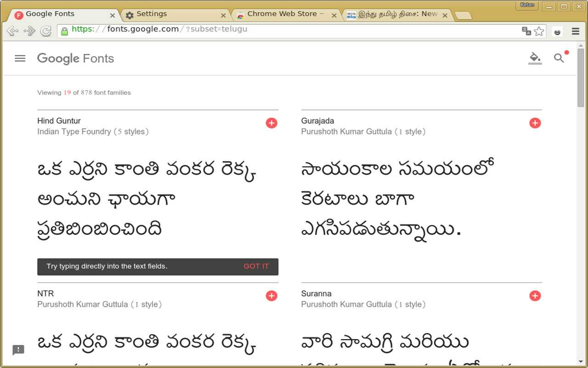588x368 pixels.
Task: Open the Google Fonts navigation menu
Action: [19, 58]
